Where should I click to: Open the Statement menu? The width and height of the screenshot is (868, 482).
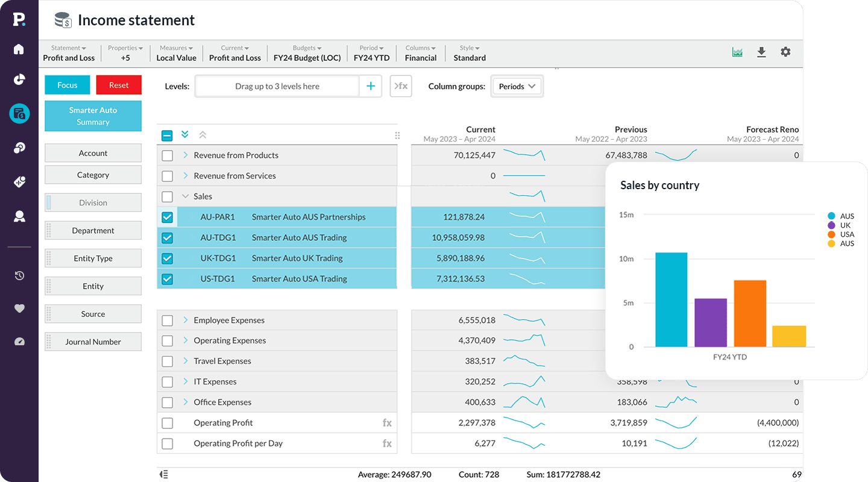[x=69, y=53]
